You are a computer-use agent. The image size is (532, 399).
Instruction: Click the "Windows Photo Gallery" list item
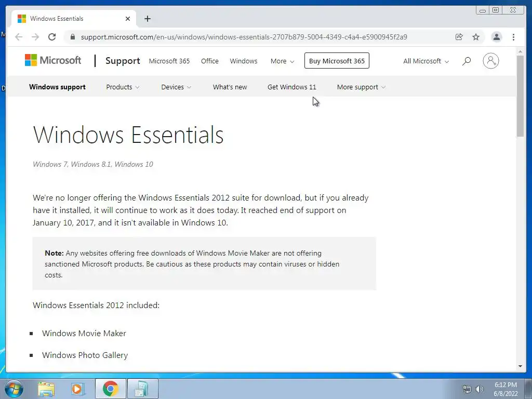coord(85,355)
